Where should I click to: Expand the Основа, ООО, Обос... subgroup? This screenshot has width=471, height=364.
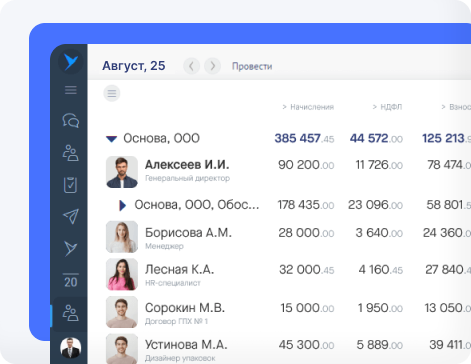[123, 205]
